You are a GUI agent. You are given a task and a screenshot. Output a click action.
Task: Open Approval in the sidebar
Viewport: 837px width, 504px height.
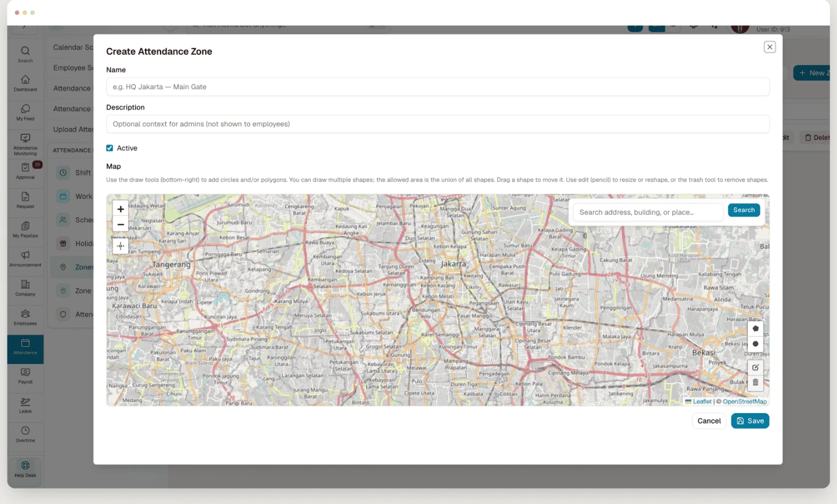coord(25,171)
